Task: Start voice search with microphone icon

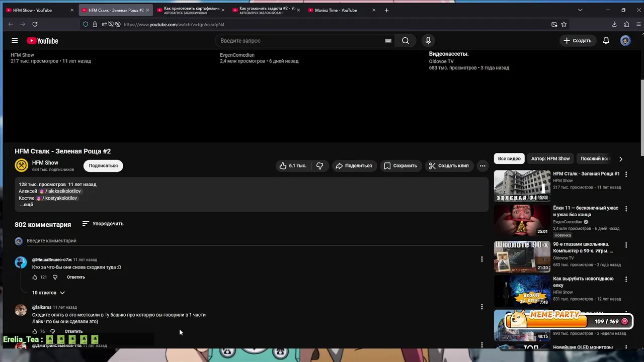Action: pos(428,41)
